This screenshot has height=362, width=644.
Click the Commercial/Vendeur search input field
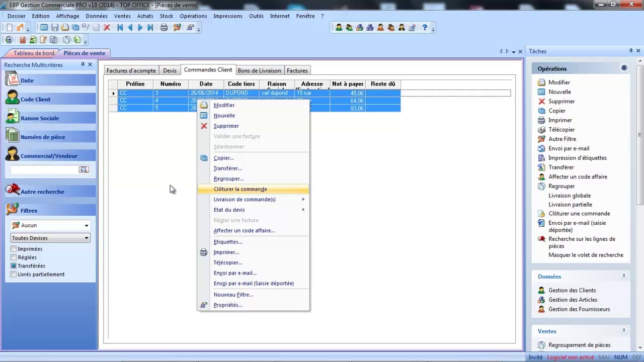tap(44, 170)
